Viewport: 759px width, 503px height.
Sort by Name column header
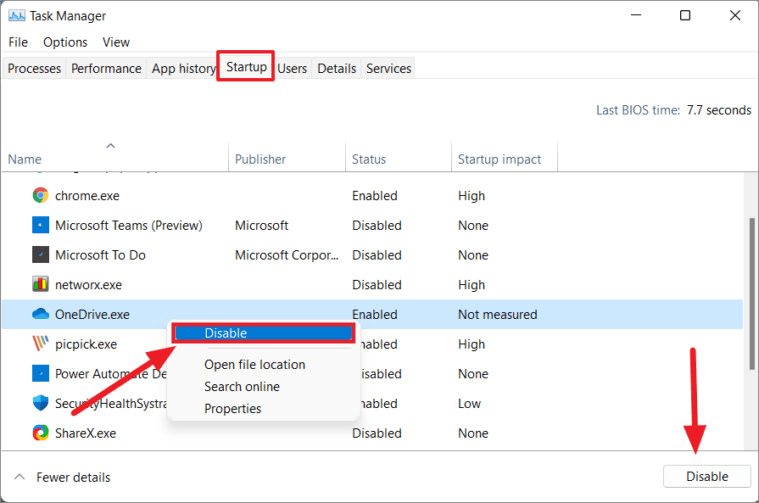click(x=25, y=159)
